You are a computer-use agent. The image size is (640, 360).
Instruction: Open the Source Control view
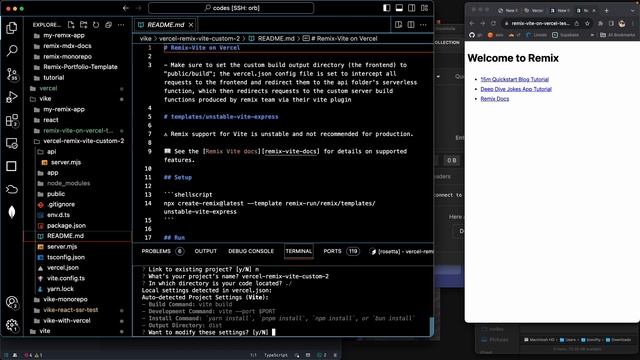pyautogui.click(x=12, y=74)
